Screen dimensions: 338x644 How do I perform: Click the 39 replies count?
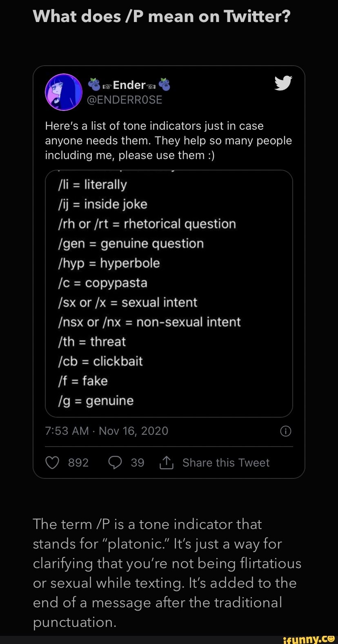pos(138,463)
